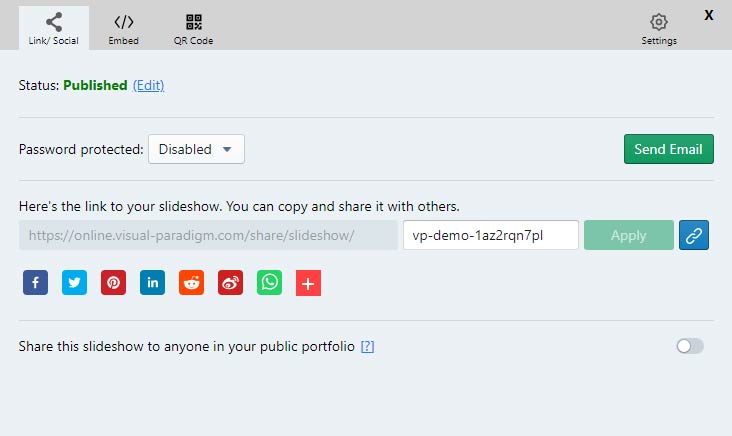Image resolution: width=732 pixels, height=436 pixels.
Task: Switch to the Embed tab
Action: click(123, 29)
